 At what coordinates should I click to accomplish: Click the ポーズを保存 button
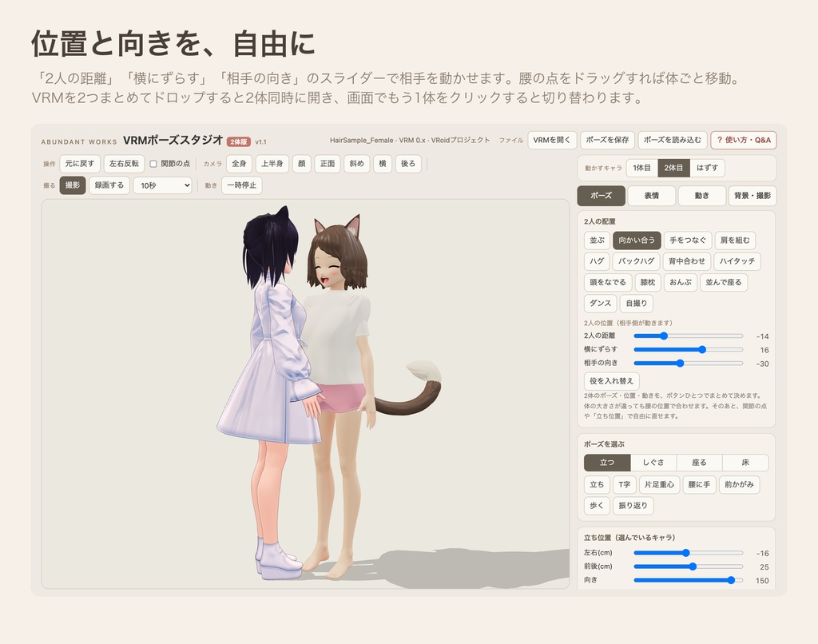(607, 141)
